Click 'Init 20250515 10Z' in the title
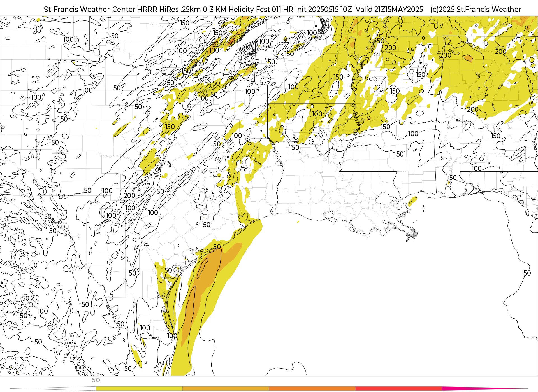This screenshot has width=538, height=392. tap(323, 10)
